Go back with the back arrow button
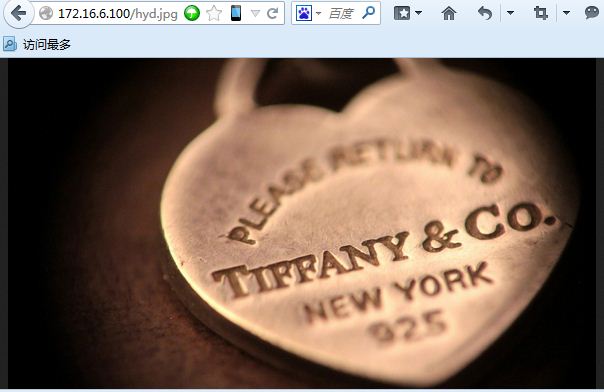The width and height of the screenshot is (604, 392). [18, 13]
